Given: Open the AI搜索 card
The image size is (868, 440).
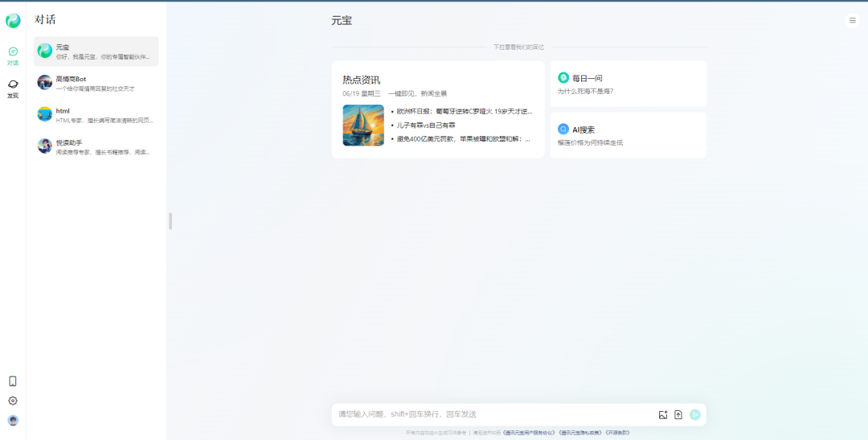Looking at the screenshot, I should 628,135.
